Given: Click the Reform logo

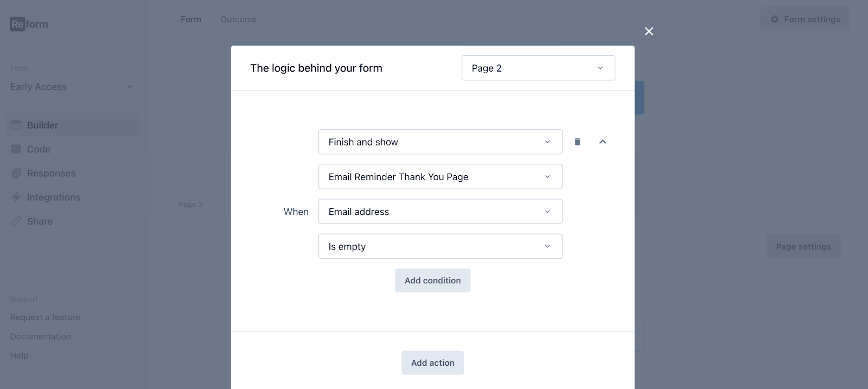Looking at the screenshot, I should 29,24.
